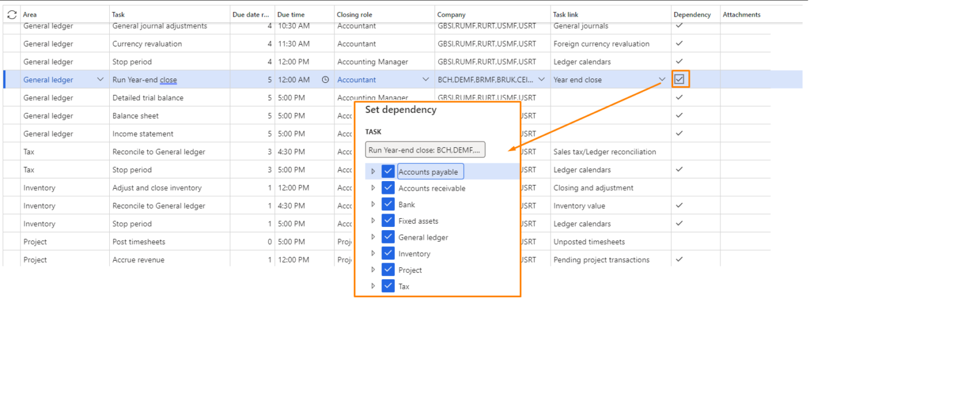Expand Project tree node in popup
This screenshot has width=980, height=396.
pyautogui.click(x=373, y=270)
